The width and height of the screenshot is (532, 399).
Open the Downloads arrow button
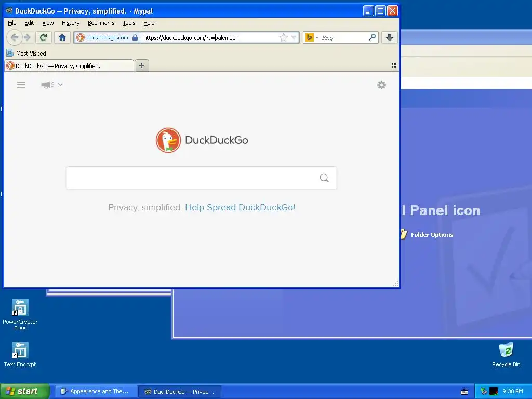[390, 37]
